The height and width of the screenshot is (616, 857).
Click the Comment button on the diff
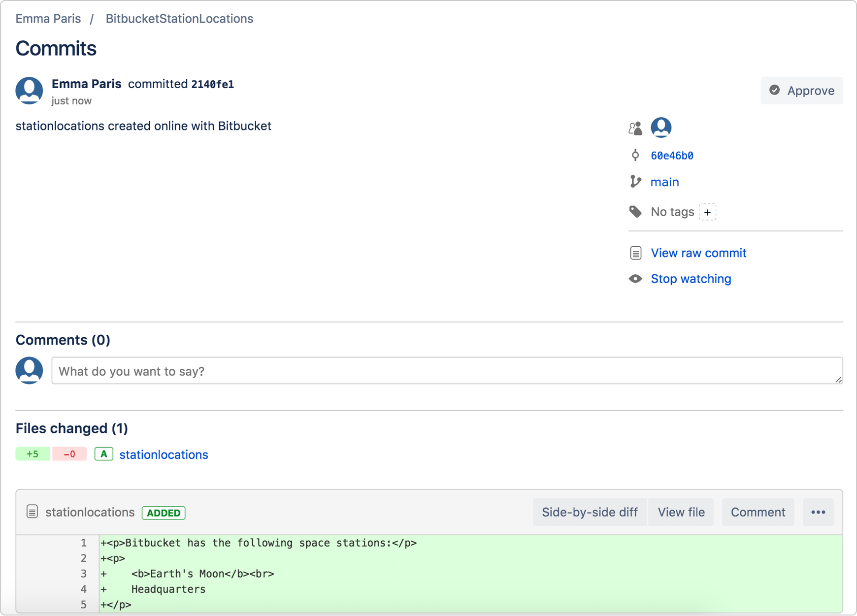pyautogui.click(x=758, y=512)
